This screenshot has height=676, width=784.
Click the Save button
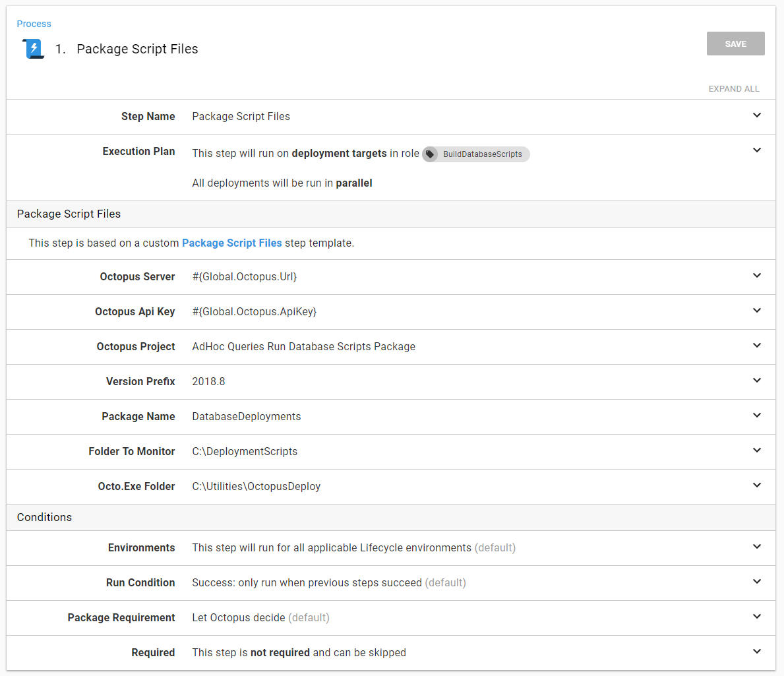click(735, 44)
